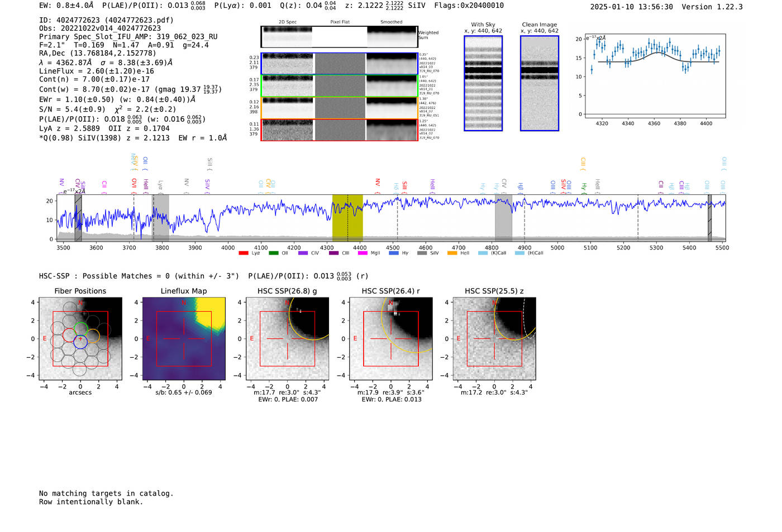Screen dimensions: 782x532
Task: Click the gray band near 4840 Å
Action: (x=503, y=218)
